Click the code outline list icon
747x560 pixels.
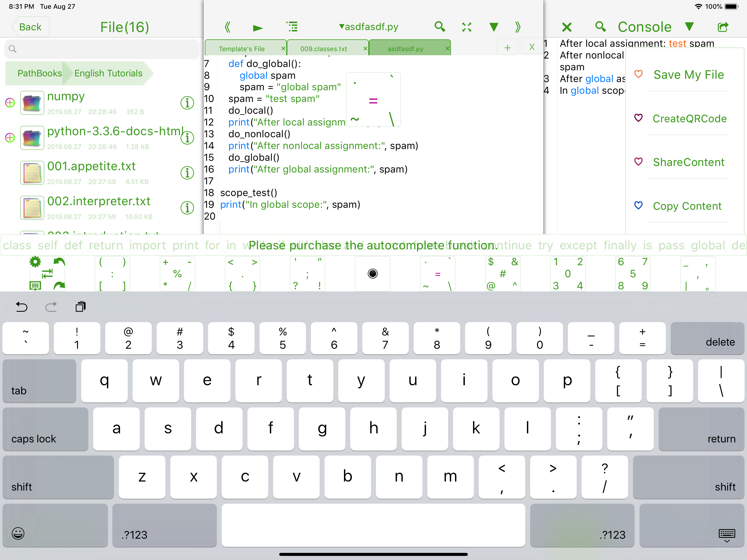[x=292, y=27]
